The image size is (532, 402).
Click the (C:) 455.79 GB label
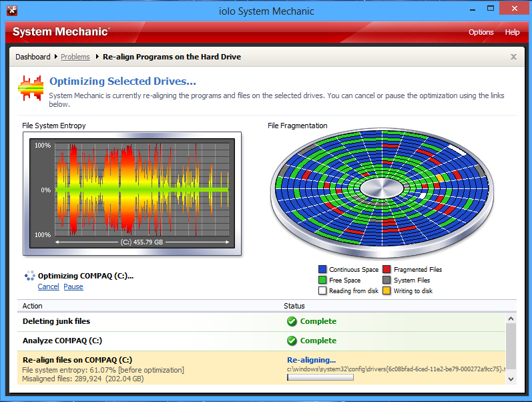(x=142, y=242)
